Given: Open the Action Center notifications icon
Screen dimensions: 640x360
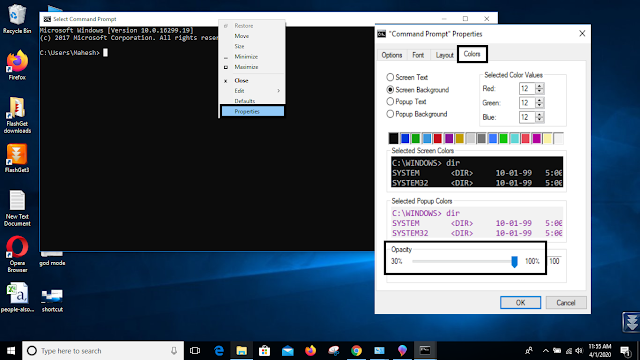Looking at the screenshot, I should (626, 351).
